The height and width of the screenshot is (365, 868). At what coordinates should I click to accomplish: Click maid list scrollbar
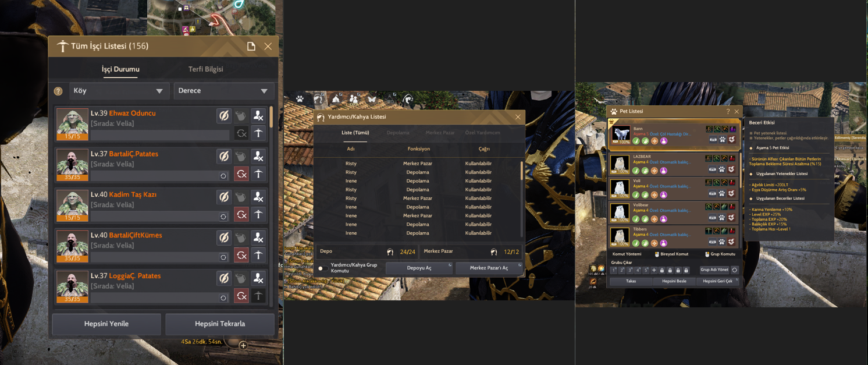coord(521,172)
